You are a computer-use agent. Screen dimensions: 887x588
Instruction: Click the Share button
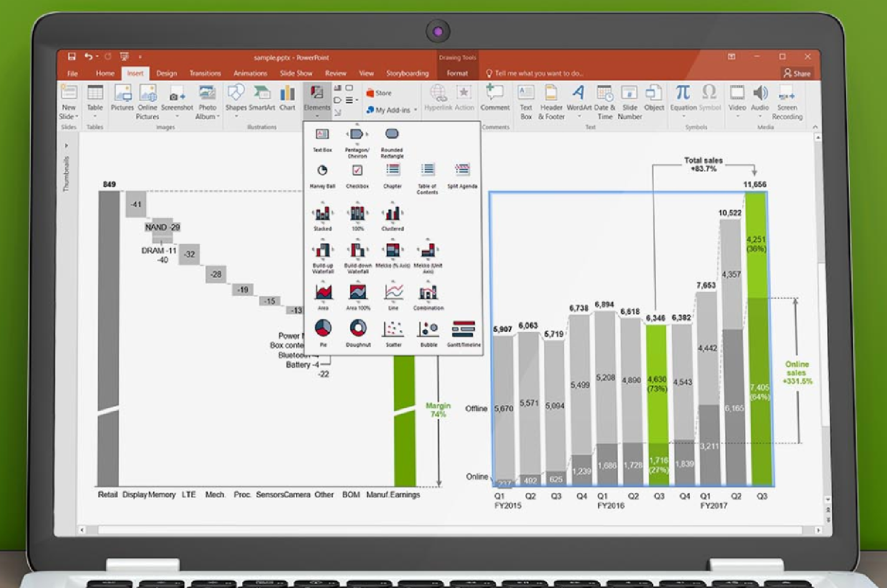click(797, 73)
